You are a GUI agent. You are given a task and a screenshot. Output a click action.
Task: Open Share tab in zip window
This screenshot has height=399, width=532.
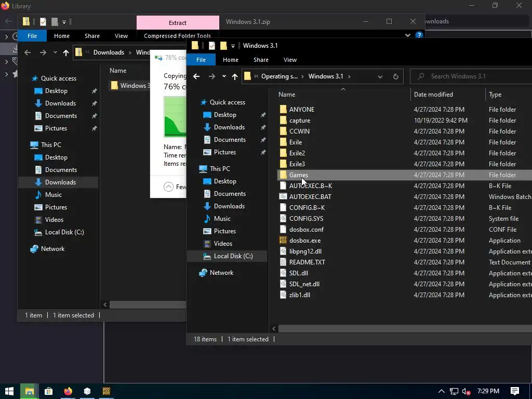pos(92,36)
